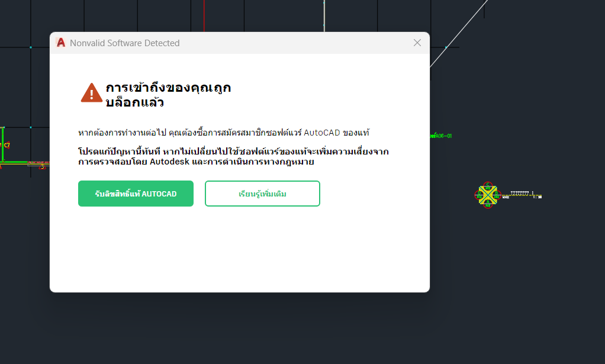
Task: Pick the bright green vertical line at left edge
Action: [3, 144]
